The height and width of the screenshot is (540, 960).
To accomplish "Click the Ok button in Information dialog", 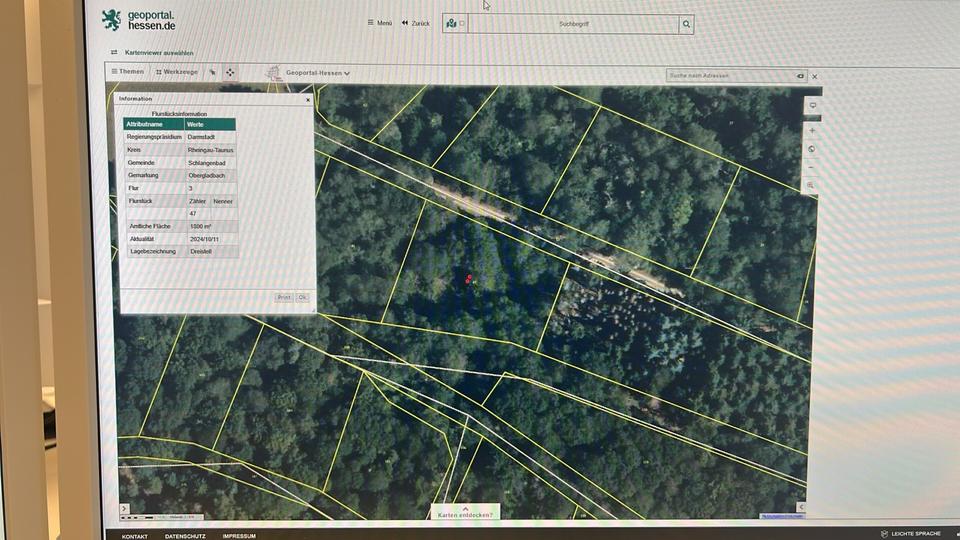I will click(x=302, y=297).
